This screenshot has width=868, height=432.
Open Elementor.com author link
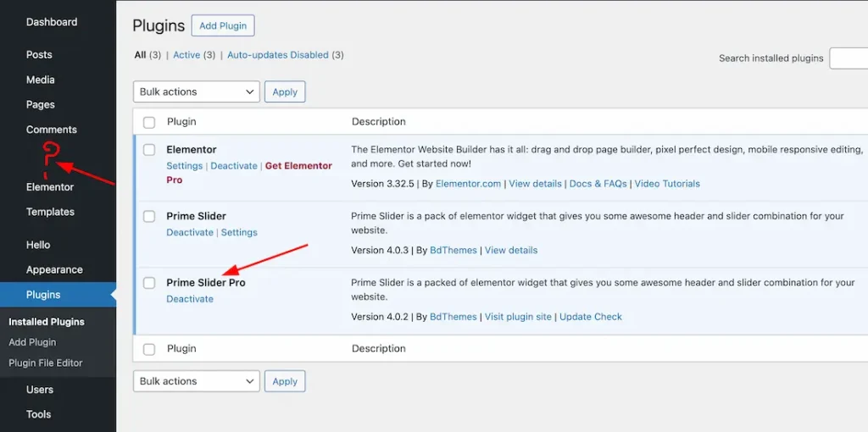click(468, 184)
